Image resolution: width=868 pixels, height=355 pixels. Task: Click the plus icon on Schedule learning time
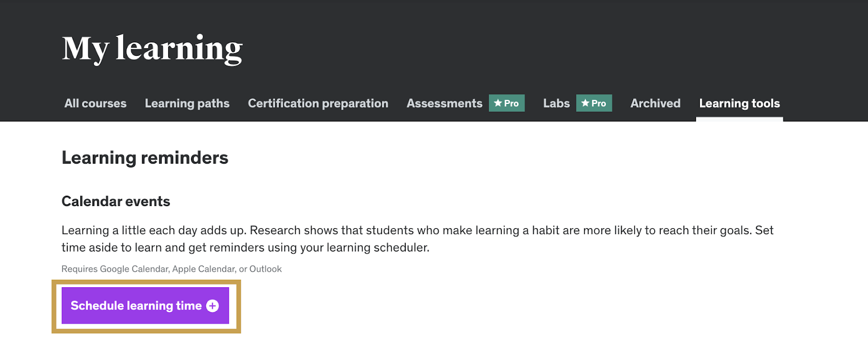213,306
